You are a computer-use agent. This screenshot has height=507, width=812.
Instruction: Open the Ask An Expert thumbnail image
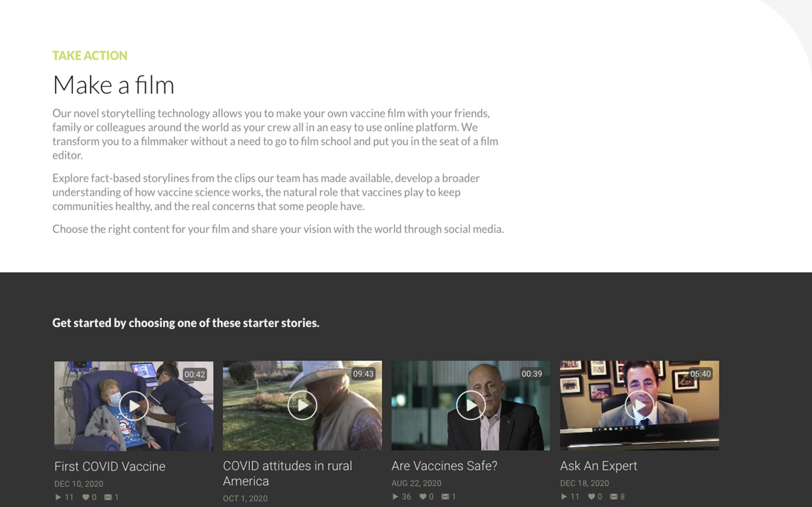639,405
